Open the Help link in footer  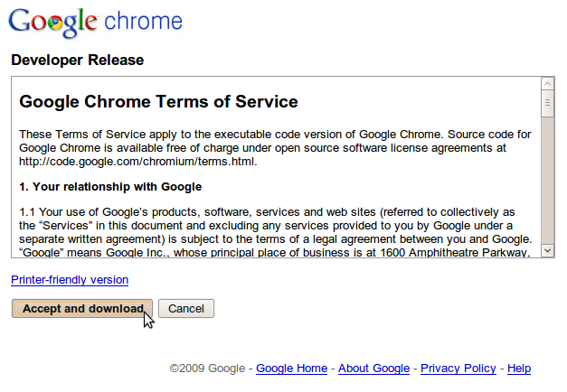(x=519, y=369)
